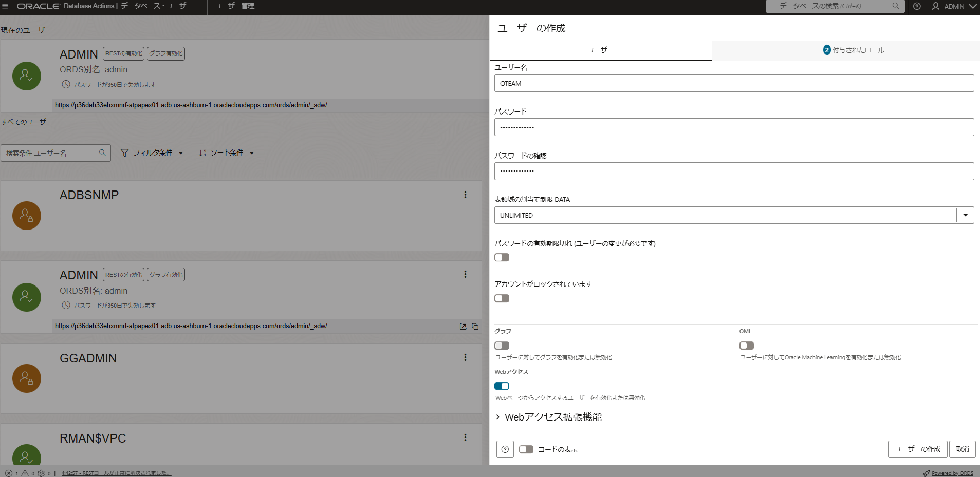Copy the ADMIN user URL icon

click(475, 327)
